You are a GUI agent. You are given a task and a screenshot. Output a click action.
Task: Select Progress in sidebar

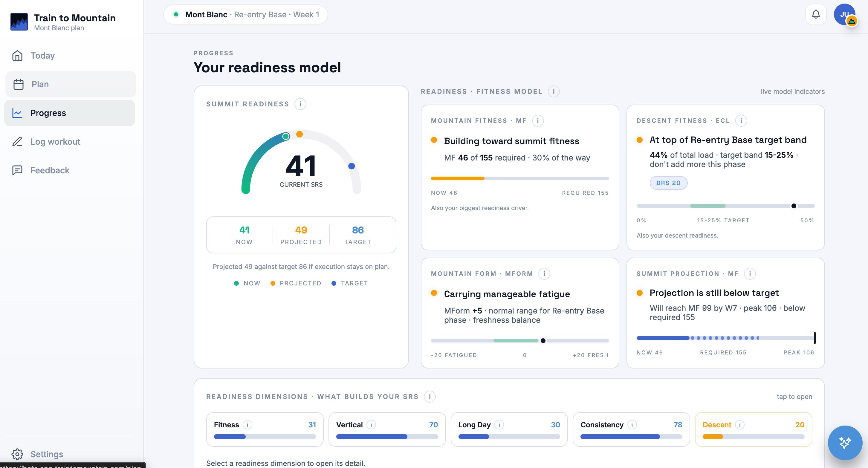point(70,113)
